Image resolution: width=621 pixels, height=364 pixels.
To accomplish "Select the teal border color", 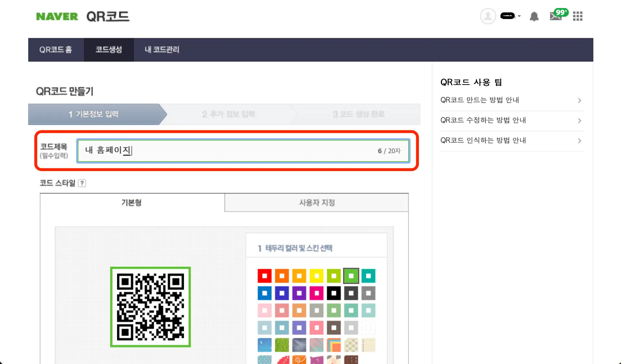I will click(x=368, y=276).
